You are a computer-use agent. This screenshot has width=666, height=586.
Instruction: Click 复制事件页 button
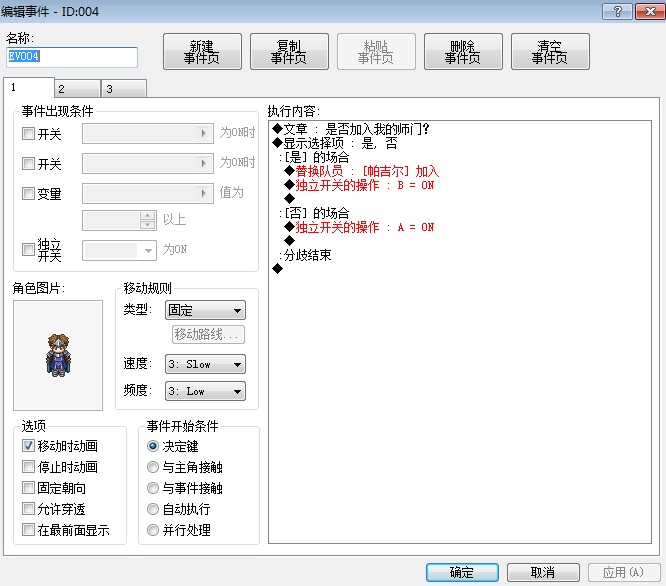(289, 52)
